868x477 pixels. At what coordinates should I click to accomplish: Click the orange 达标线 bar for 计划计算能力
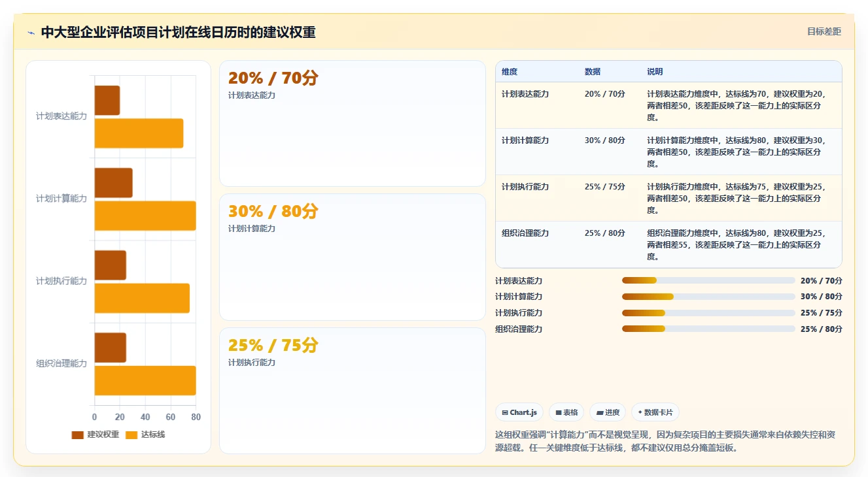click(x=145, y=216)
